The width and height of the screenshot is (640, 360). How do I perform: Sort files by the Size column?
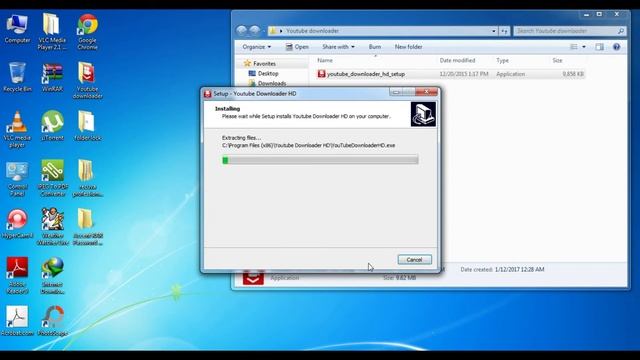pyautogui.click(x=558, y=60)
